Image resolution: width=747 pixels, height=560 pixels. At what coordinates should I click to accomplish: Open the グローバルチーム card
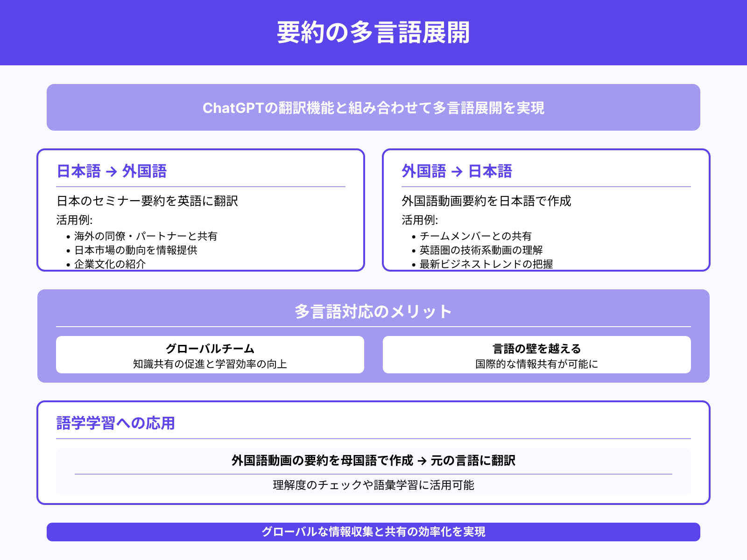(x=210, y=355)
